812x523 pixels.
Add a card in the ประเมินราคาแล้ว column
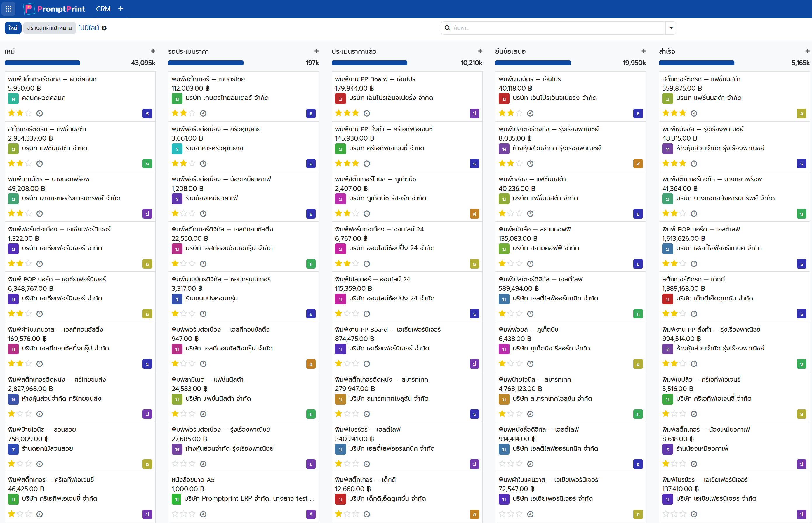point(480,51)
